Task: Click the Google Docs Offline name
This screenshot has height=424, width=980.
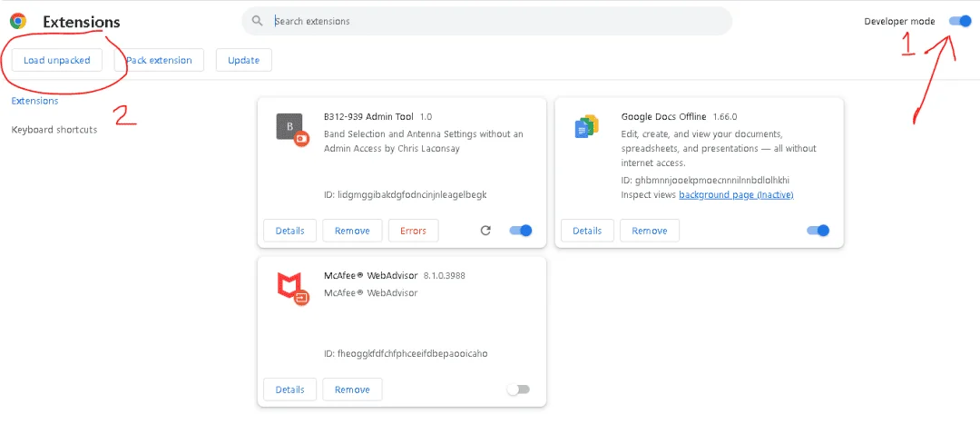Action: tap(663, 116)
